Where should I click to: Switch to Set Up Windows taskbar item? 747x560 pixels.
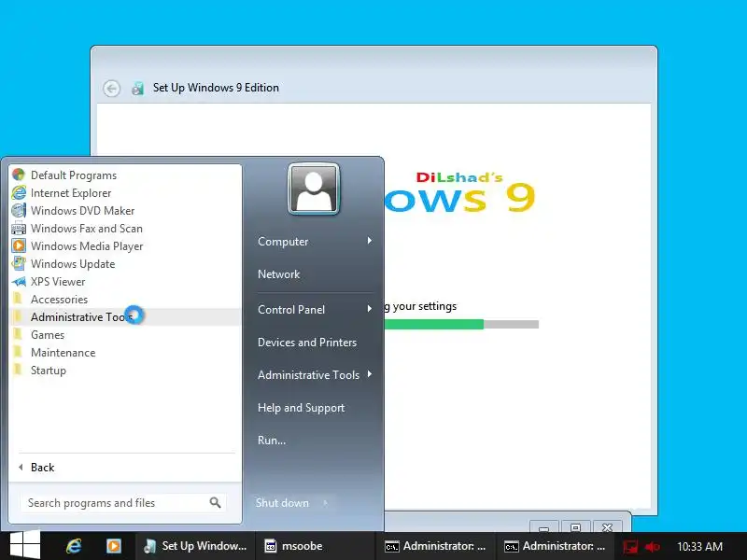point(195,546)
